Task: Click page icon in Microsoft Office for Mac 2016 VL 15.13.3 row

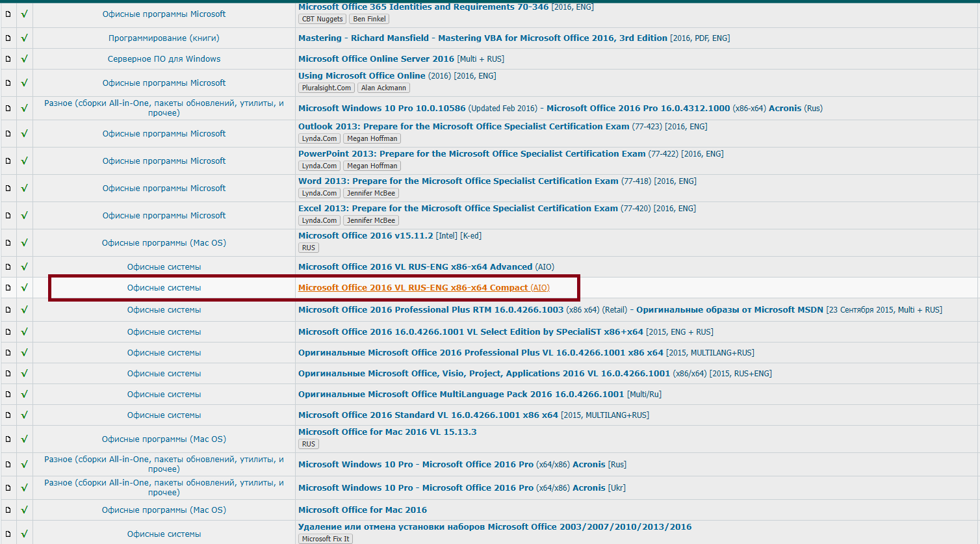Action: pos(8,439)
